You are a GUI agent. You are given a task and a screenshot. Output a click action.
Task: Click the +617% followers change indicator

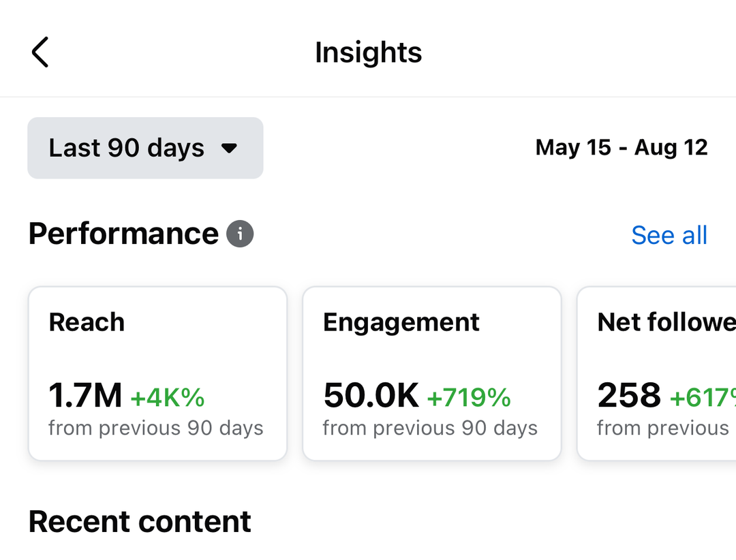[702, 398]
